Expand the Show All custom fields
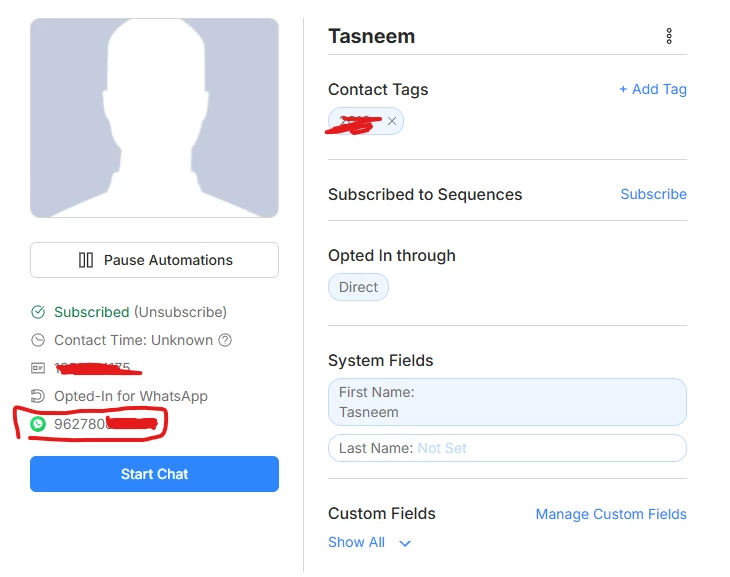 (x=357, y=542)
